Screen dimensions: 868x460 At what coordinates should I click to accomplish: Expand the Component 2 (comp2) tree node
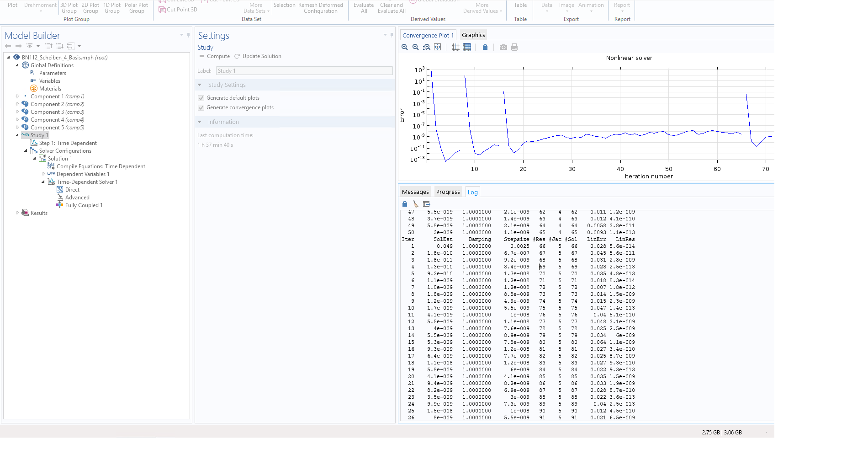(18, 104)
